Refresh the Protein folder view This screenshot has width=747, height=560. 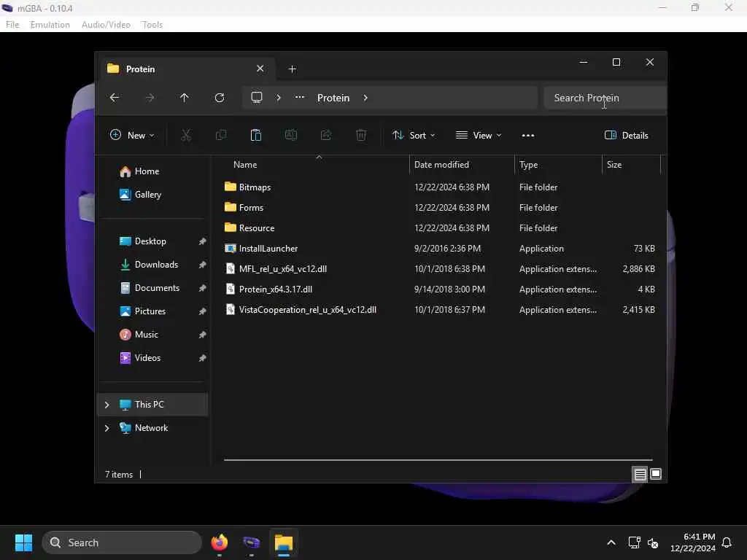(x=220, y=98)
